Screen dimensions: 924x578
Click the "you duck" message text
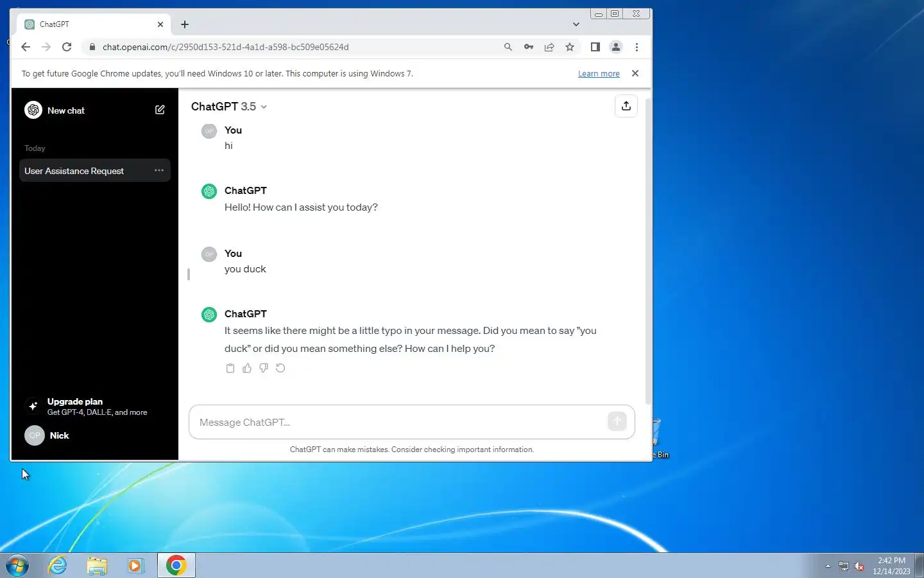tap(245, 269)
